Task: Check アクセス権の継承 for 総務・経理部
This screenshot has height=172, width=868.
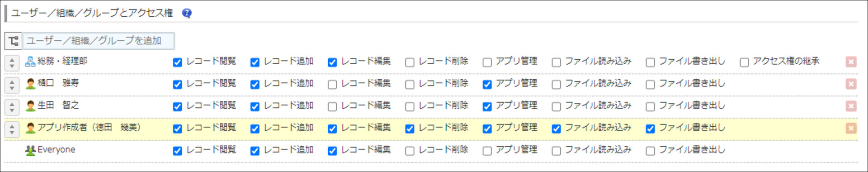Action: (x=744, y=62)
